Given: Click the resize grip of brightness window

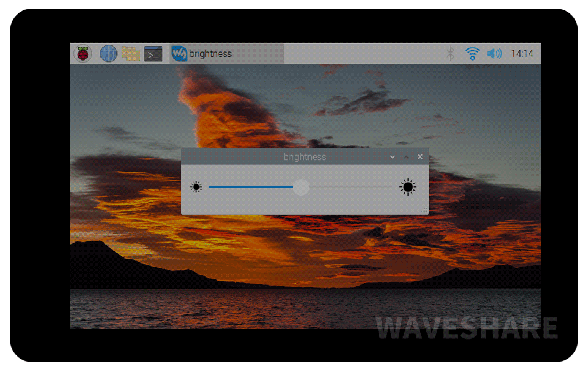Looking at the screenshot, I should click(x=425, y=210).
